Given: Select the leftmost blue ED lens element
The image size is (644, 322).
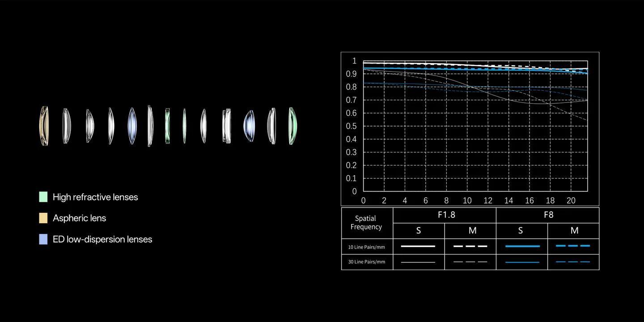Looking at the screenshot, I should point(131,126).
